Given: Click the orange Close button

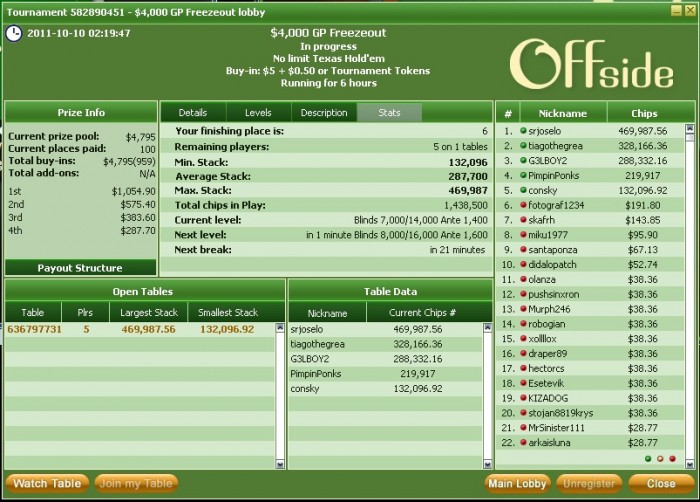Looking at the screenshot, I should click(x=661, y=484).
